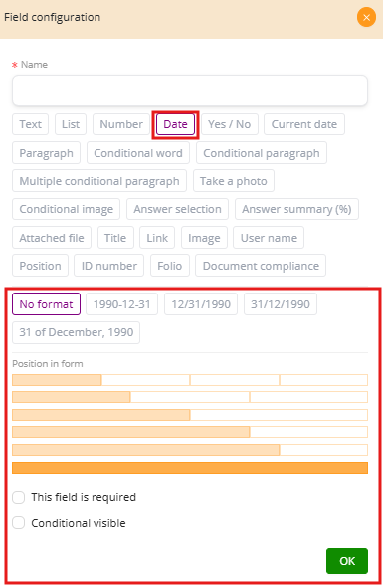Check This field is required
Image resolution: width=383 pixels, height=588 pixels.
tap(18, 498)
